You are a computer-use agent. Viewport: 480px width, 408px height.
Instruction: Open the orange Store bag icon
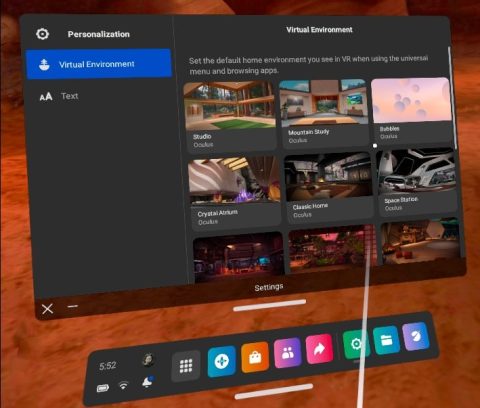click(x=255, y=357)
